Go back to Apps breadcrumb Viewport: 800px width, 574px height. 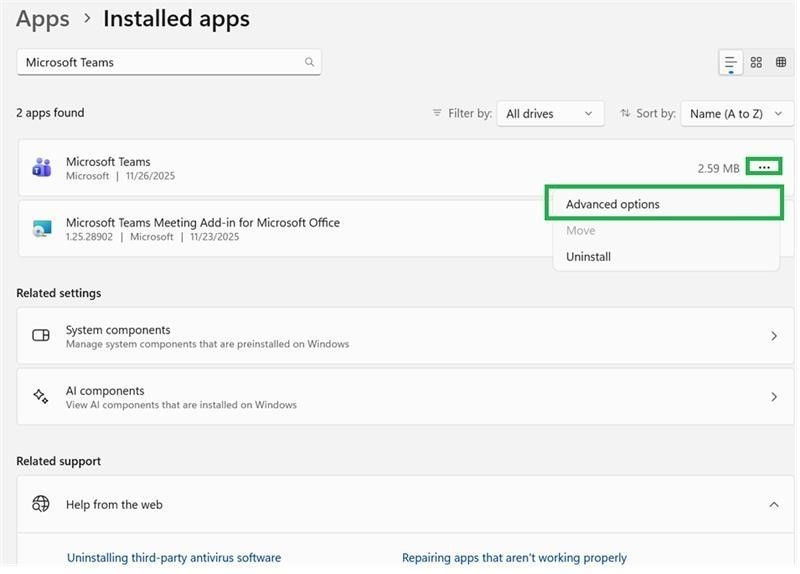point(43,19)
